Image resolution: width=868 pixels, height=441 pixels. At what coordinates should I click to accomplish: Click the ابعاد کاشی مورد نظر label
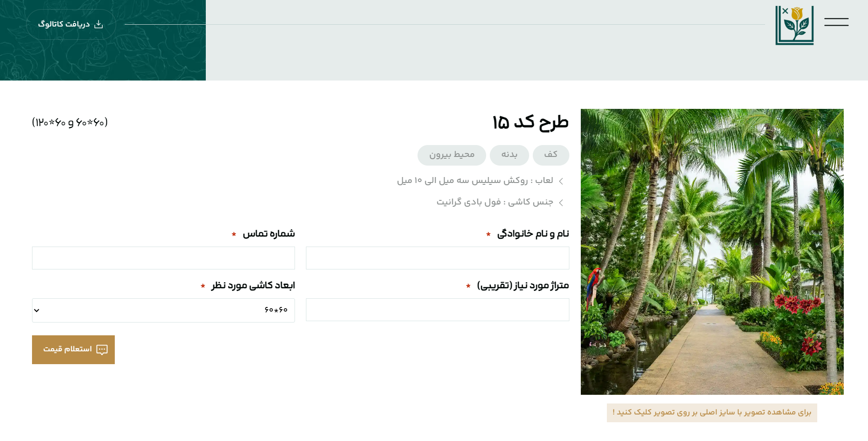(253, 285)
